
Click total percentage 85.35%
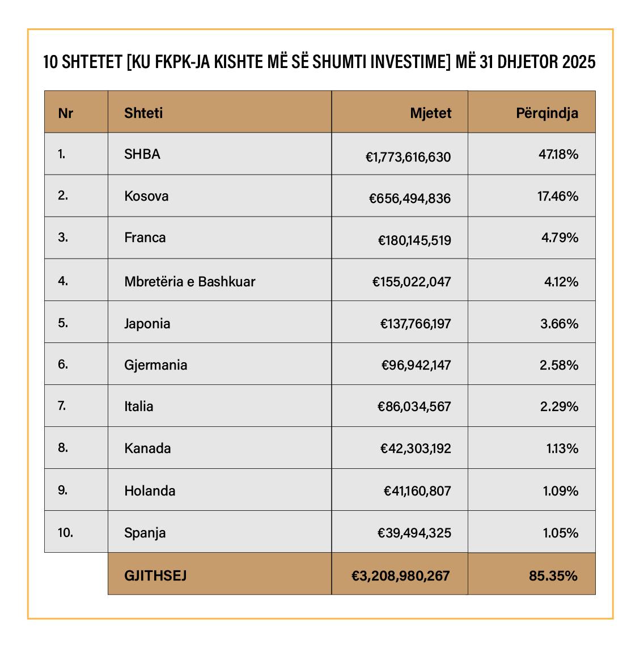[x=553, y=576]
